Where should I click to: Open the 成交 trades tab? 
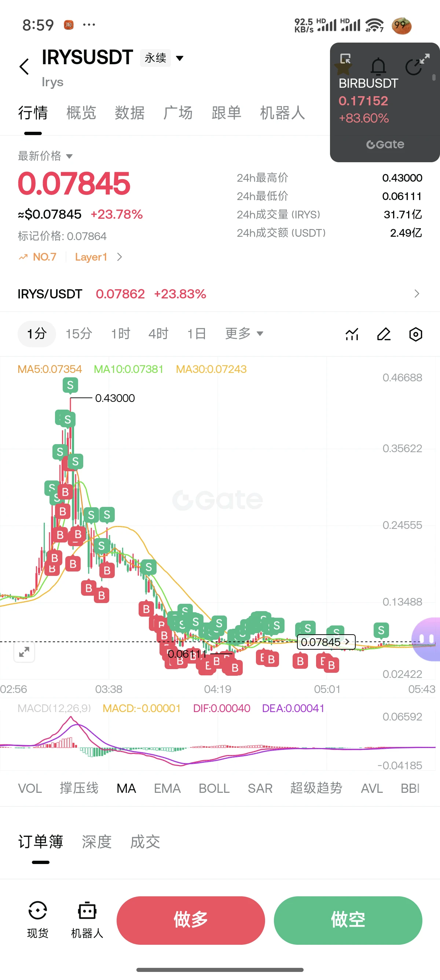point(145,842)
